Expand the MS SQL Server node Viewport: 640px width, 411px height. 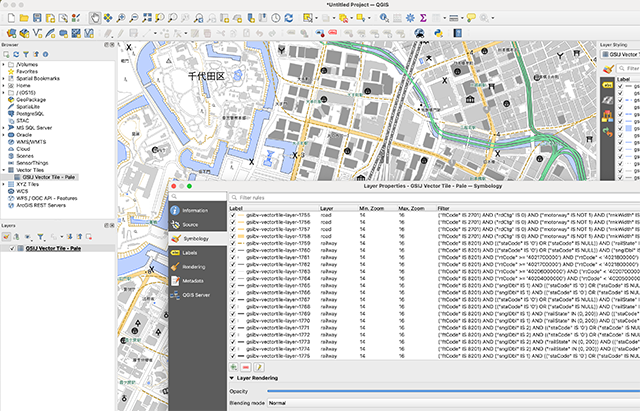tap(4, 128)
